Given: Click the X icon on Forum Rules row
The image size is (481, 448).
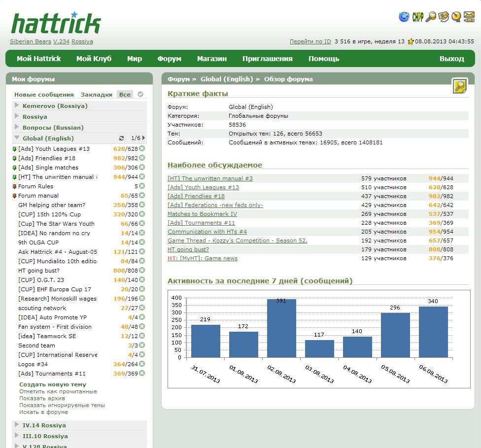Looking at the screenshot, I should (142, 186).
